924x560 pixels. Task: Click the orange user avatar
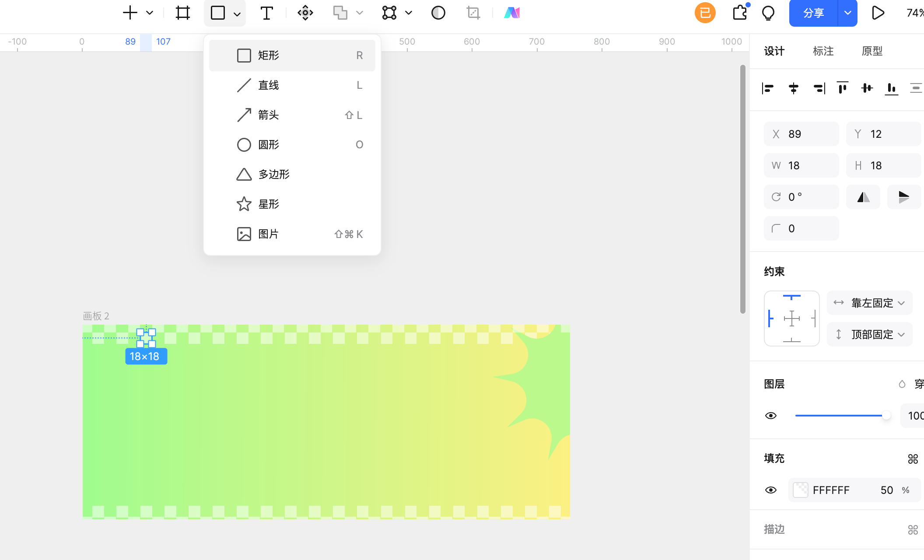705,13
